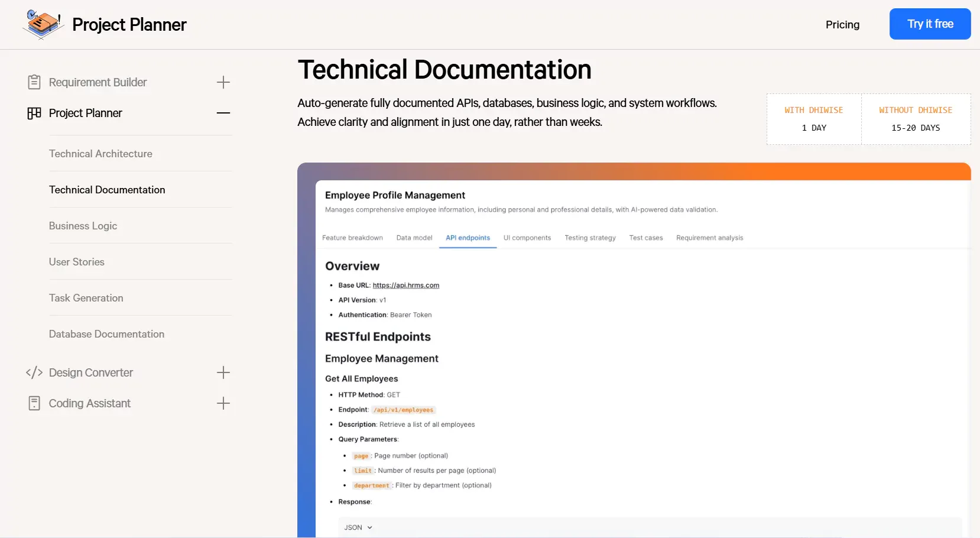Open the Pricing link

point(842,24)
